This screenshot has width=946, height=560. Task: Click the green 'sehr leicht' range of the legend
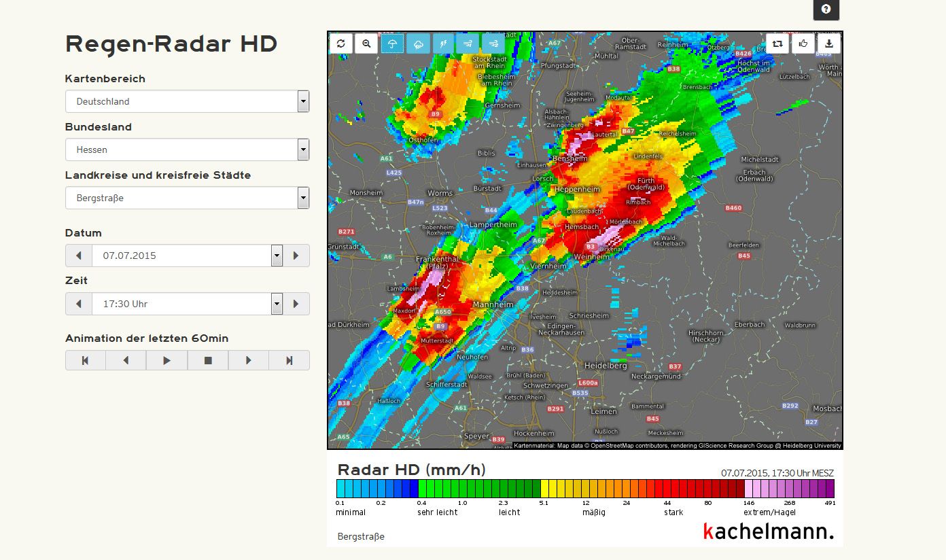click(459, 489)
